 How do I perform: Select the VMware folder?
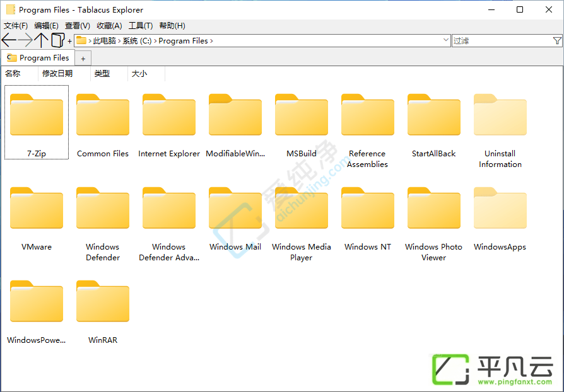click(x=37, y=219)
